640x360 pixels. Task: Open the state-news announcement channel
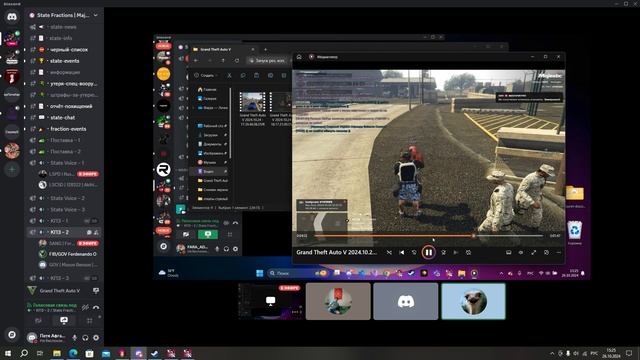click(x=63, y=27)
